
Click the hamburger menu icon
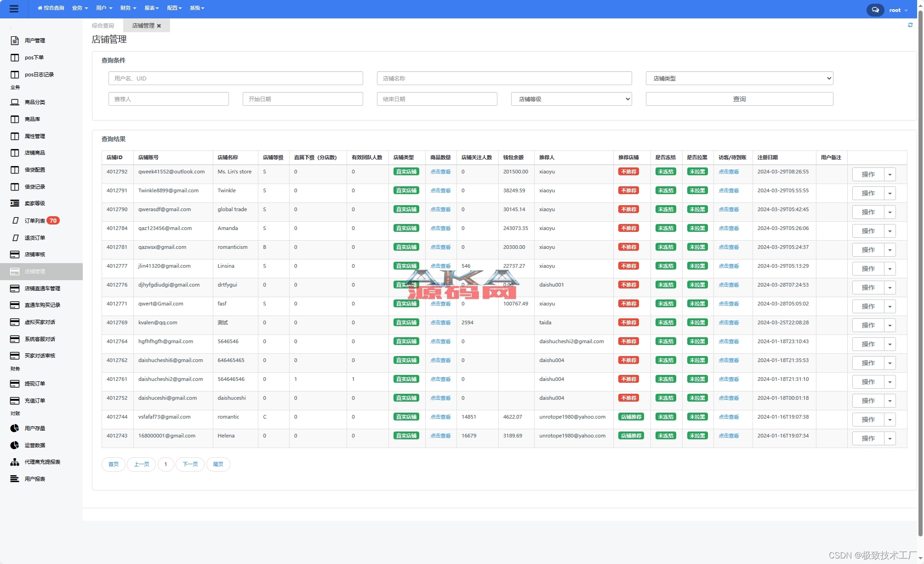[14, 9]
